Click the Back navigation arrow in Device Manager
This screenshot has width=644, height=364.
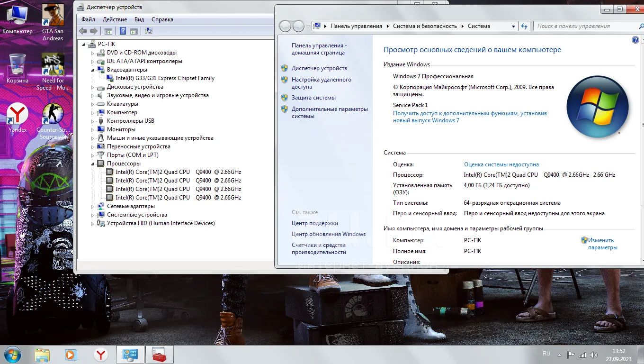click(82, 31)
